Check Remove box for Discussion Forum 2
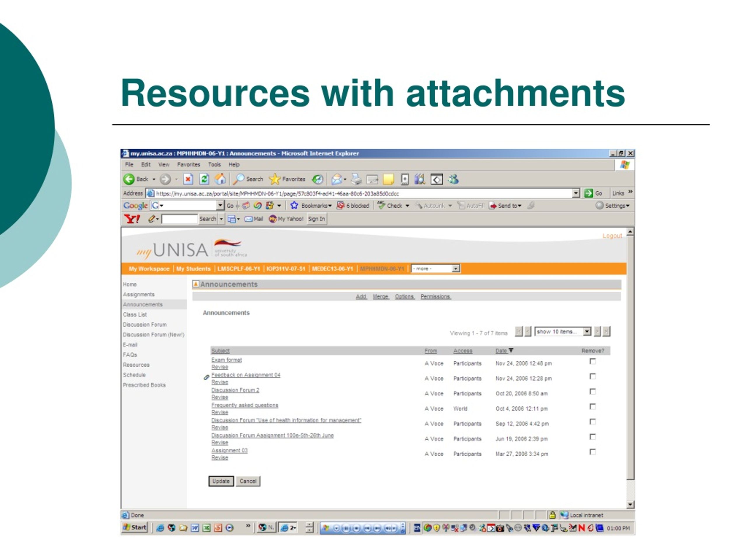The image size is (747, 560). [x=593, y=391]
